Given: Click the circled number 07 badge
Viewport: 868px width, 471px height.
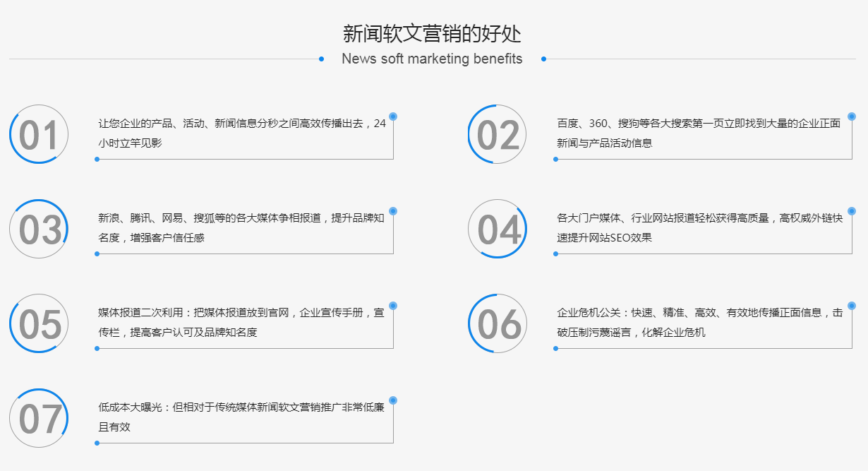Looking at the screenshot, I should (x=39, y=418).
